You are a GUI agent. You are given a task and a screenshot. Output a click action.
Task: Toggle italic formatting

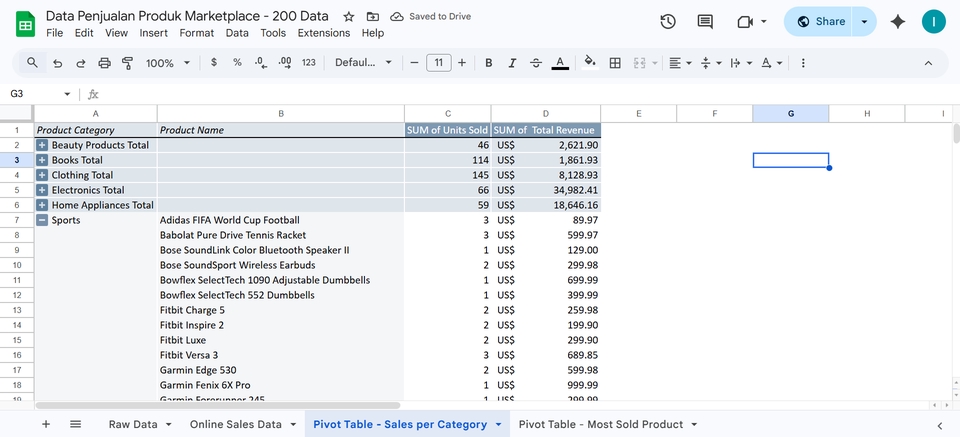coord(512,62)
